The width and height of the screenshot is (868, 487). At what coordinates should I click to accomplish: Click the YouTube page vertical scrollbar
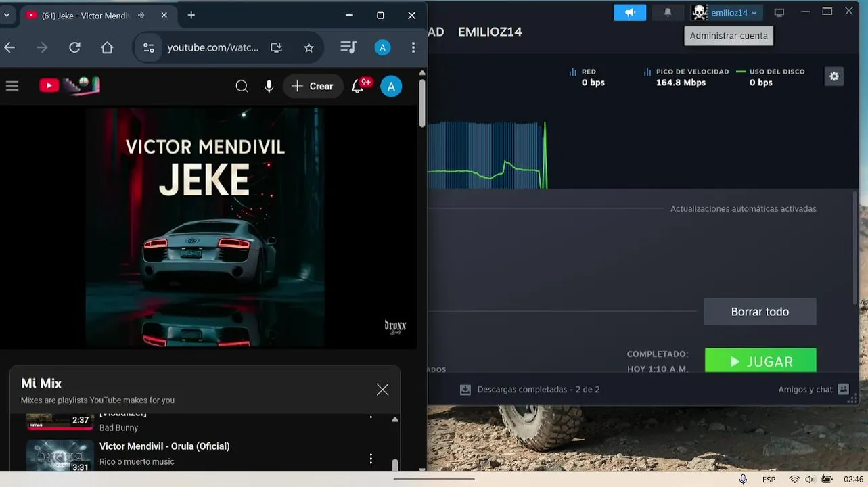tap(422, 103)
